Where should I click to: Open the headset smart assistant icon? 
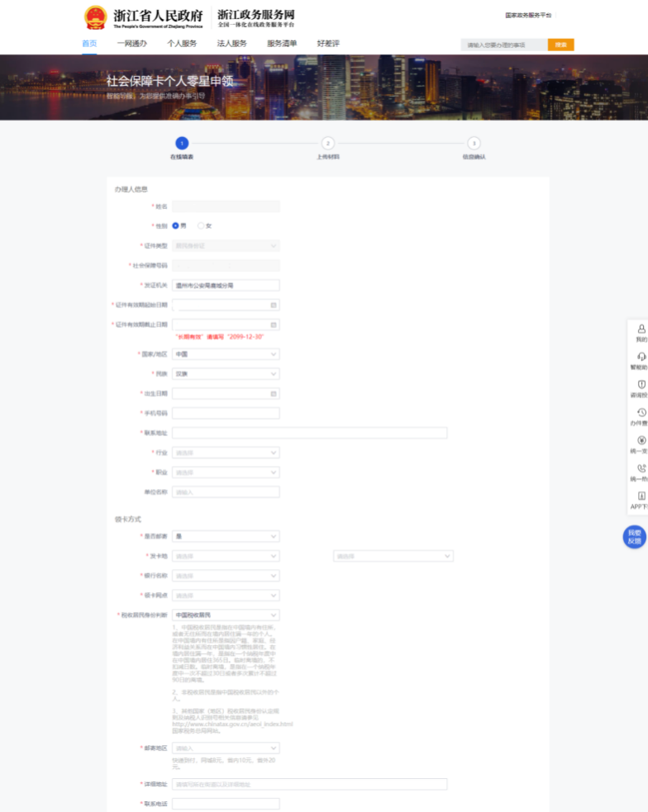tap(641, 357)
